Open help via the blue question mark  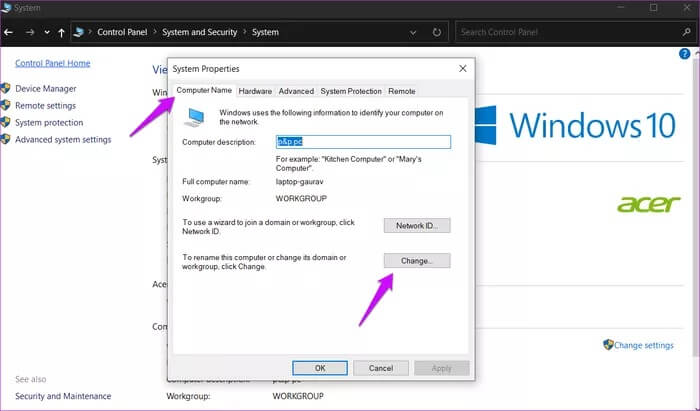click(684, 54)
